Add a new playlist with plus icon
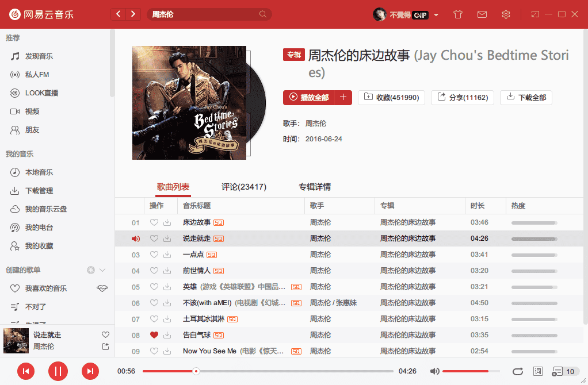 click(x=90, y=270)
